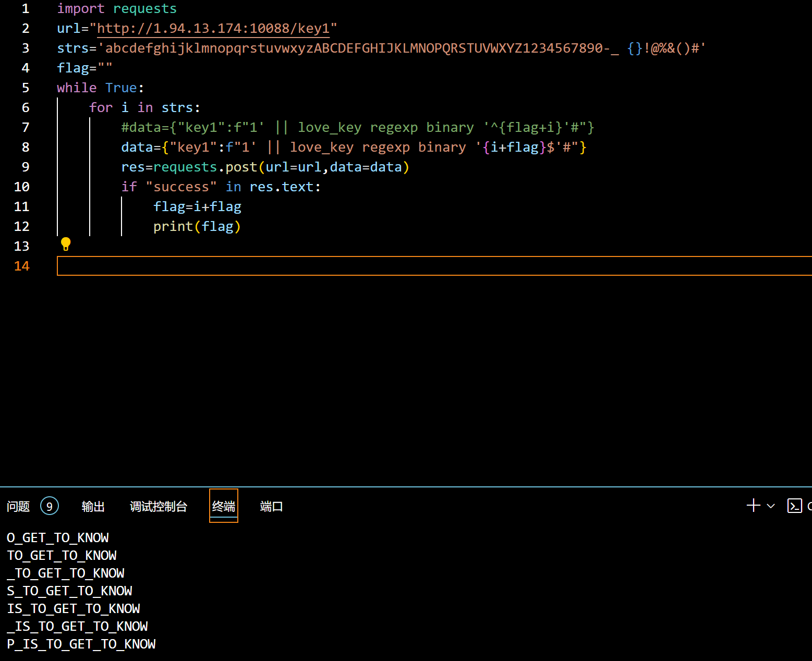Open the 调试控制台 panel tab
The image size is (812, 661).
click(159, 506)
